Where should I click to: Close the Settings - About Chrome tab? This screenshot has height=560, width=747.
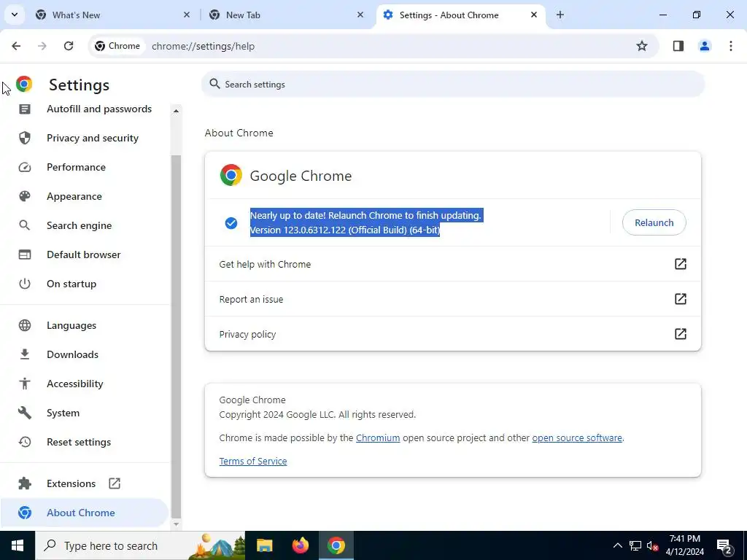534,15
